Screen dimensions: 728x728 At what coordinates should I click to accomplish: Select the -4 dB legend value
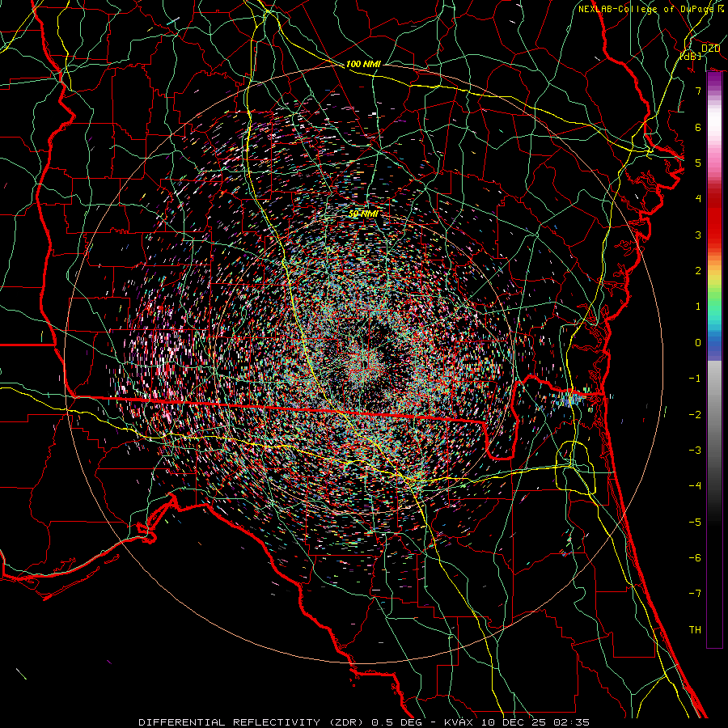tap(695, 486)
